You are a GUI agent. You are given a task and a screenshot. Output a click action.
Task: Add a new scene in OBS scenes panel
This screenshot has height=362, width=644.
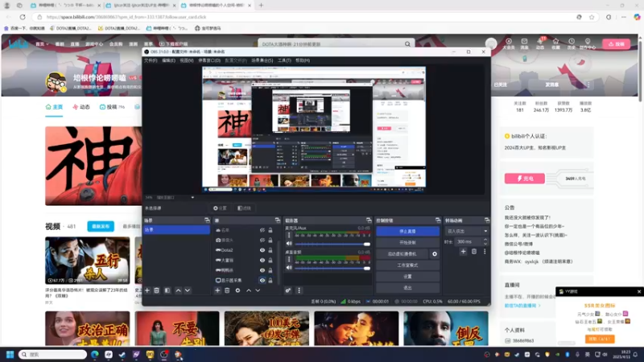point(147,290)
